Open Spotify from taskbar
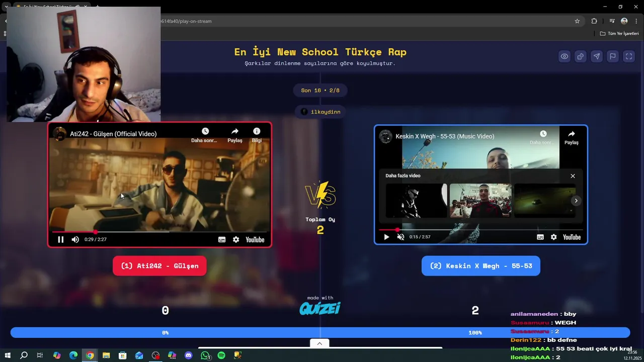Viewport: 644px width, 362px height. (x=221, y=355)
